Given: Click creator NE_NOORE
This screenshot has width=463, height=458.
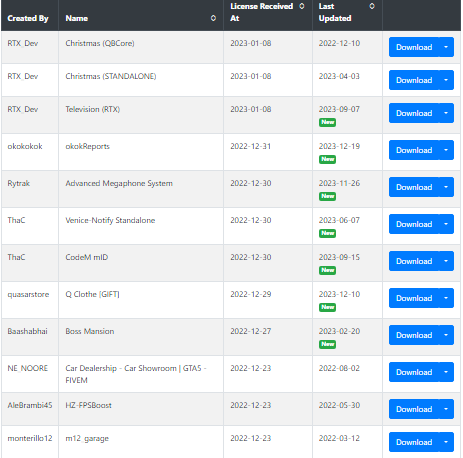Looking at the screenshot, I should [28, 368].
